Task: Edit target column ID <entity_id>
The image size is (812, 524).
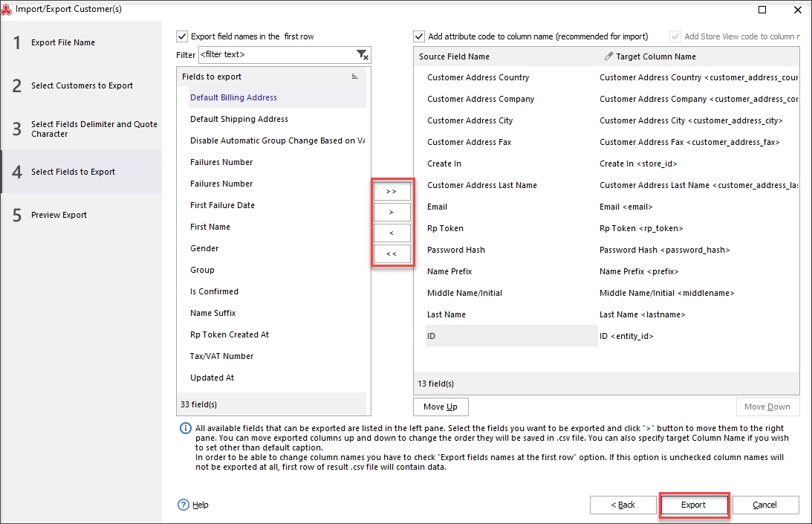Action: coord(626,337)
